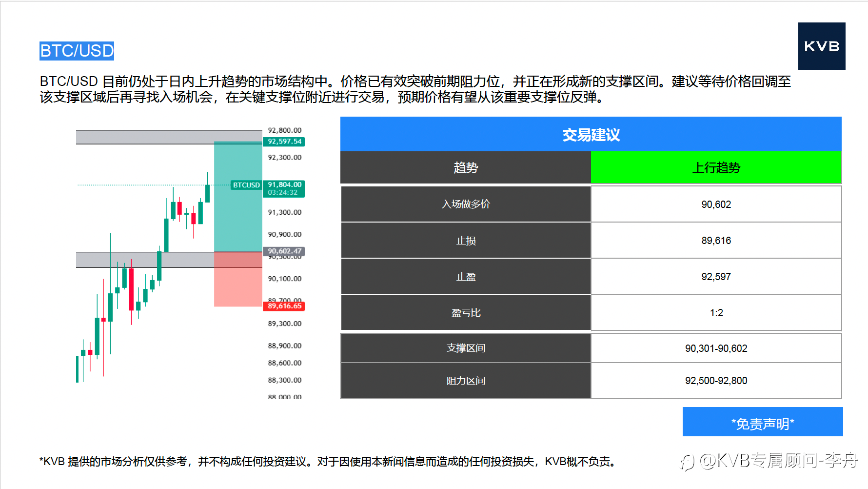Click the red 89,616.65 stop-loss label
The image size is (868, 489).
(284, 306)
